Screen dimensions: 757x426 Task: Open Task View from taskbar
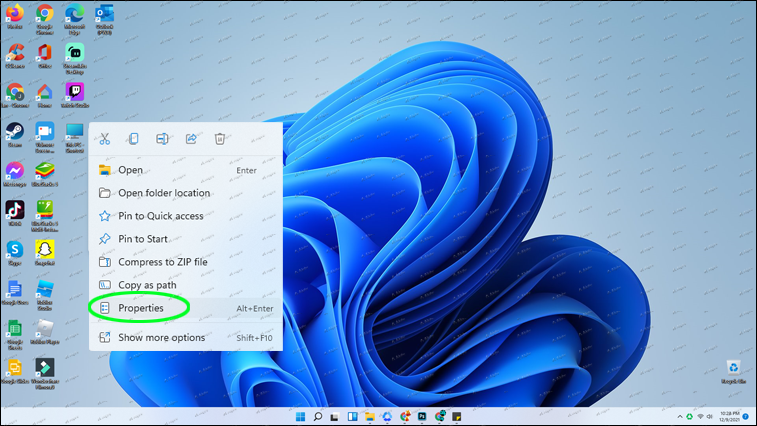click(335, 416)
